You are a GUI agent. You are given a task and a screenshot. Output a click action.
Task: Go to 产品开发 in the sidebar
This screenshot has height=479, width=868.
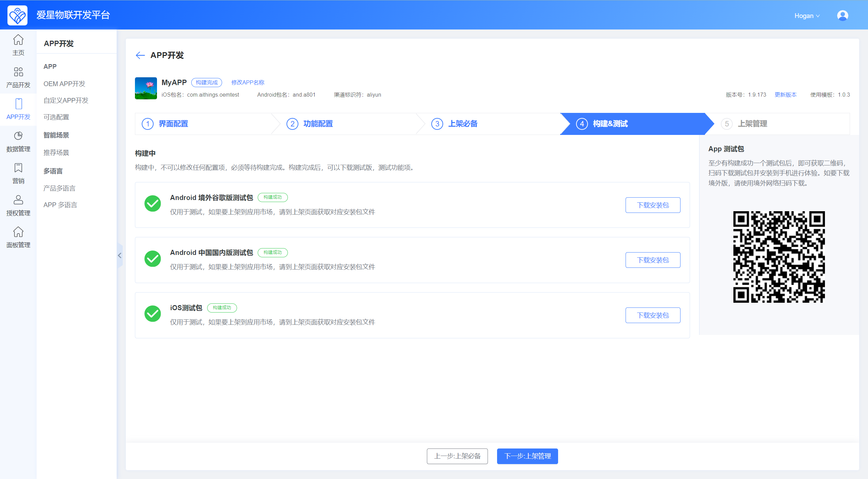(x=18, y=77)
